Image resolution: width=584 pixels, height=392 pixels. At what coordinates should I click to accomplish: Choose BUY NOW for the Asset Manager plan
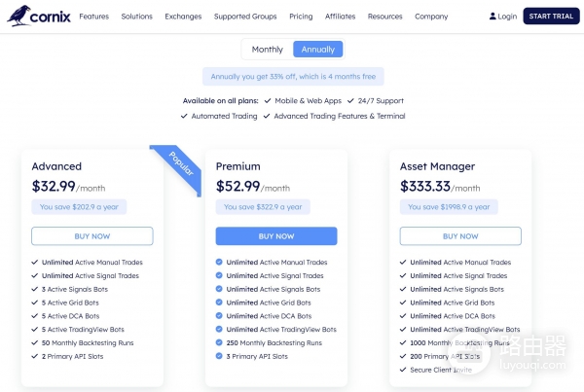point(460,236)
